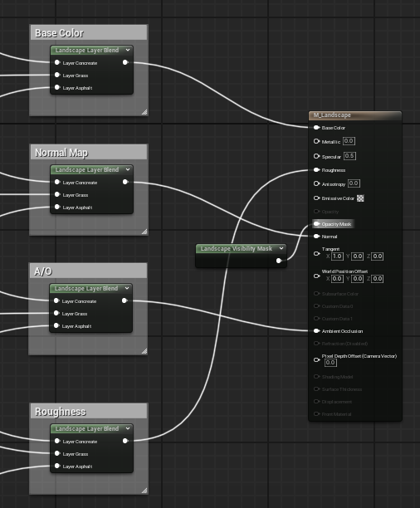The width and height of the screenshot is (420, 508).
Task: Click Layer Grass input pin in Base Color blend
Action: click(57, 75)
